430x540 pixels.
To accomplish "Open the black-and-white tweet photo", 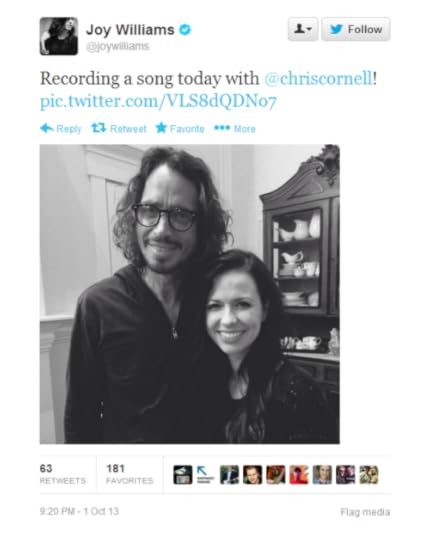I will click(x=190, y=294).
